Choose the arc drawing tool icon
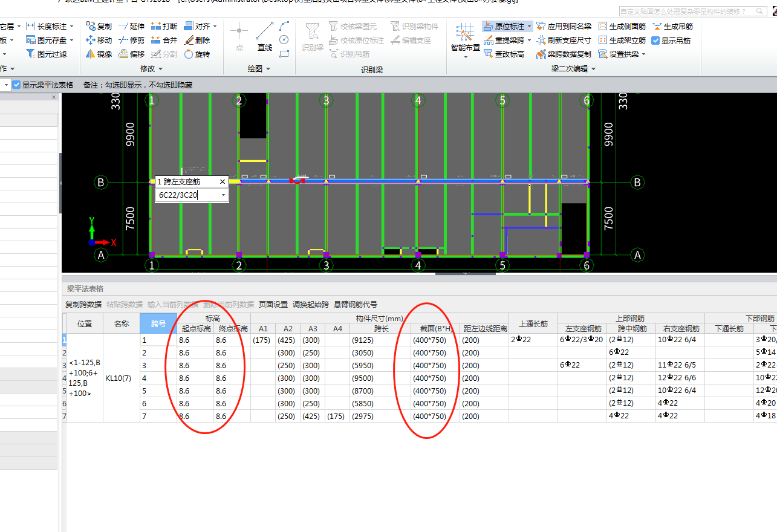The width and height of the screenshot is (777, 532). click(x=284, y=26)
